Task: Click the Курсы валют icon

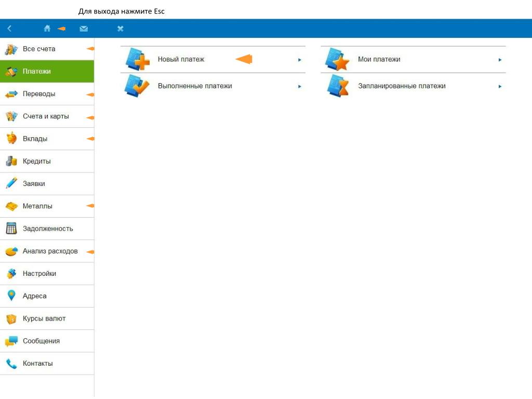Action: pos(11,318)
